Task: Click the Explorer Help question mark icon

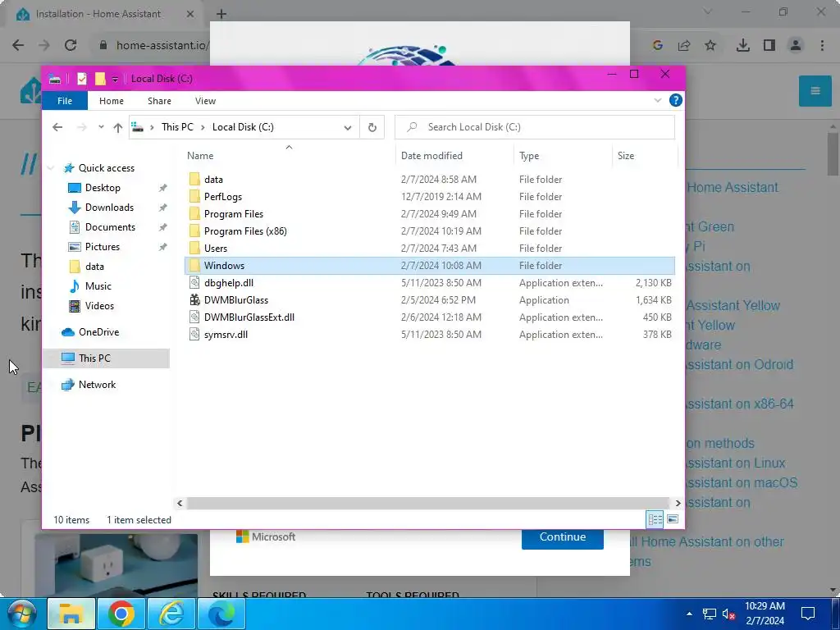Action: click(x=676, y=100)
